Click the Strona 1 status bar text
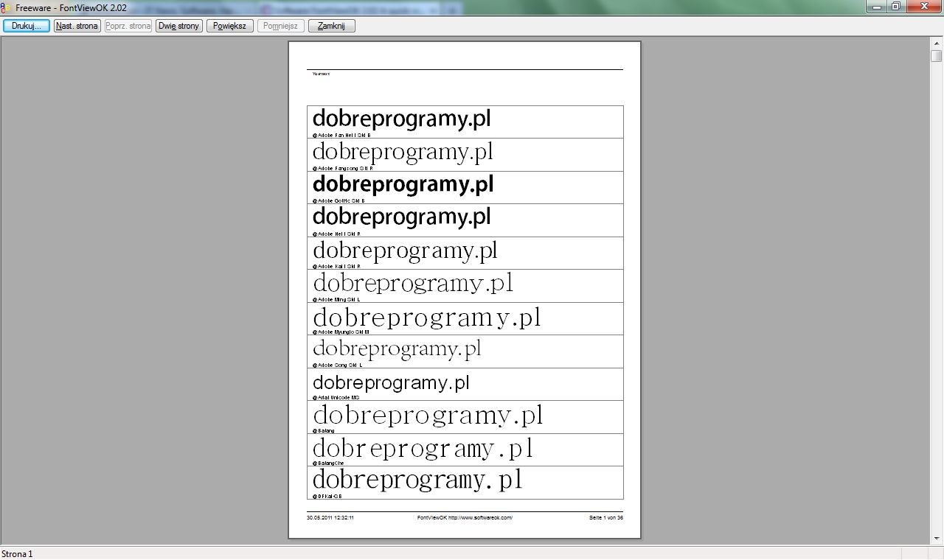Image resolution: width=944 pixels, height=560 pixels. [x=17, y=553]
